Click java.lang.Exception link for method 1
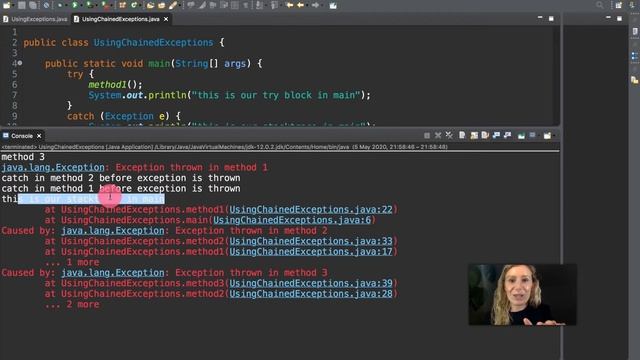Image resolution: width=640 pixels, height=360 pixels. coord(53,167)
